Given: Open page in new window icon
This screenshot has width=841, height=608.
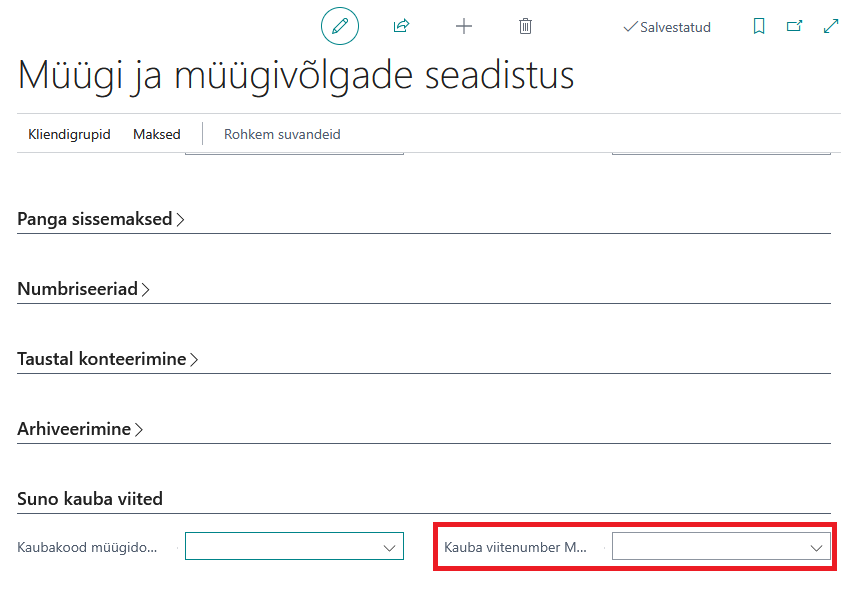Looking at the screenshot, I should [x=794, y=26].
